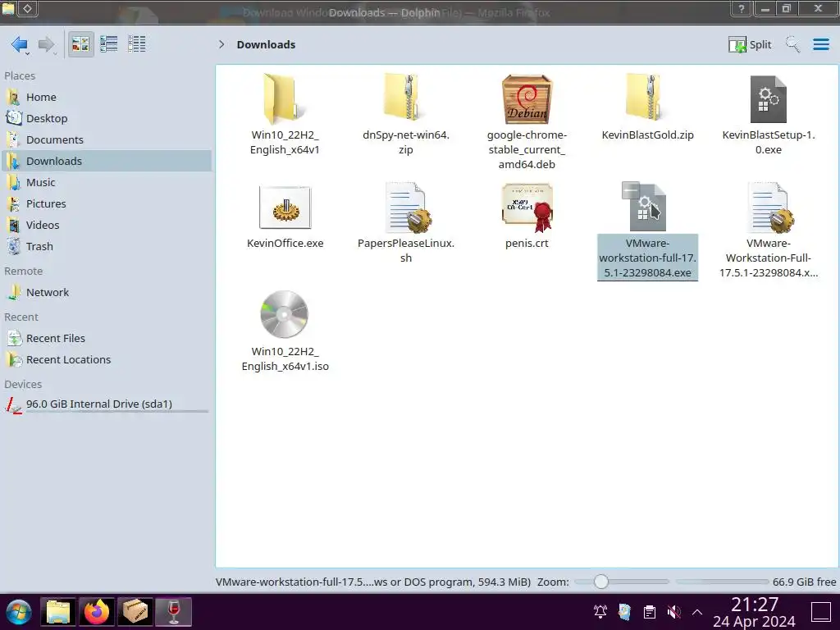Click pin window diamond in title bar
The image size is (840, 630).
(x=27, y=8)
